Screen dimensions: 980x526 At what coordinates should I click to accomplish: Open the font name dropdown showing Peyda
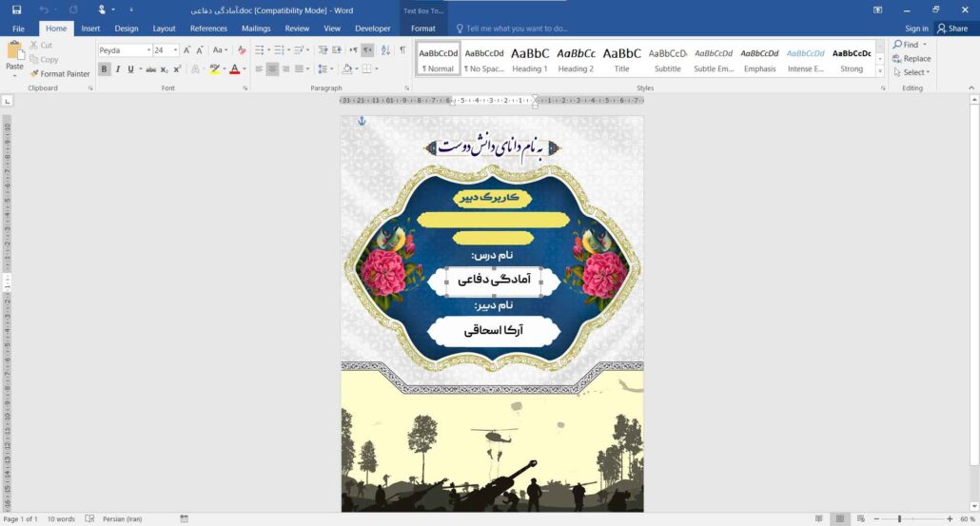[x=148, y=50]
